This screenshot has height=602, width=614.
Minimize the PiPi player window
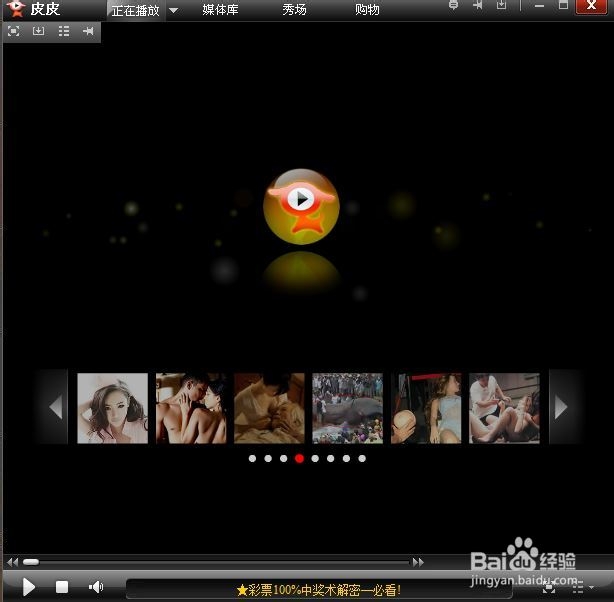click(x=540, y=6)
